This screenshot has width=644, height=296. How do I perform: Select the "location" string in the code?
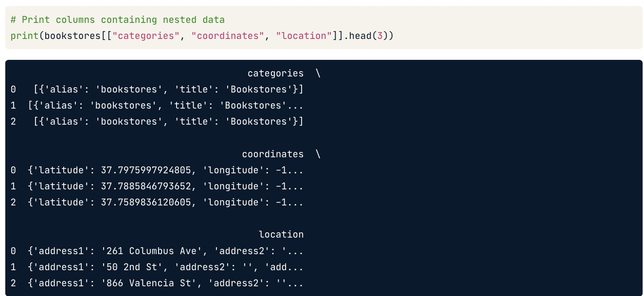pos(304,36)
